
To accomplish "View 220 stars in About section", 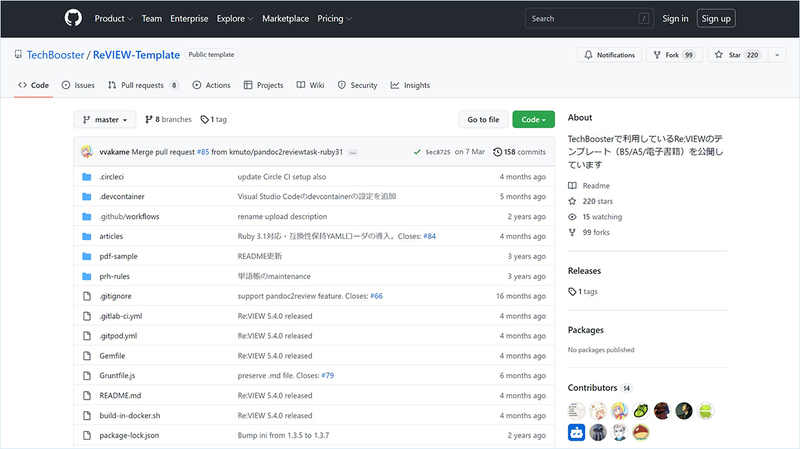I will (591, 201).
